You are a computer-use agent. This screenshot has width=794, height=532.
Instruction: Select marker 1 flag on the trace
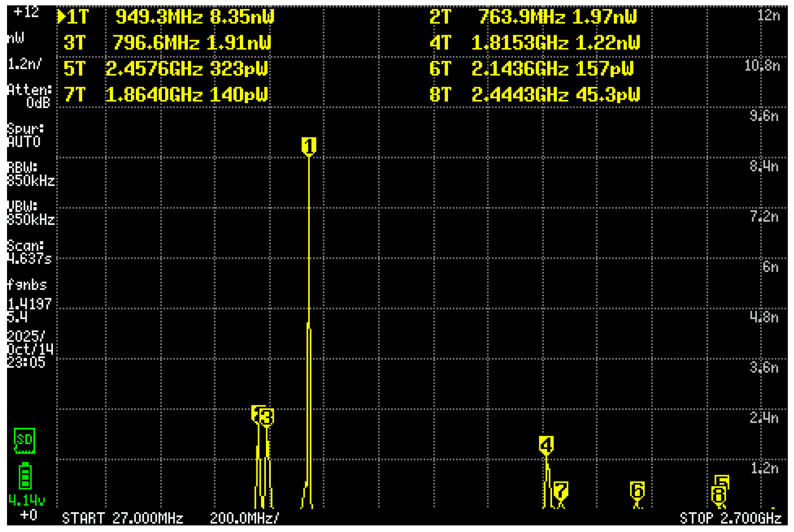tap(309, 146)
